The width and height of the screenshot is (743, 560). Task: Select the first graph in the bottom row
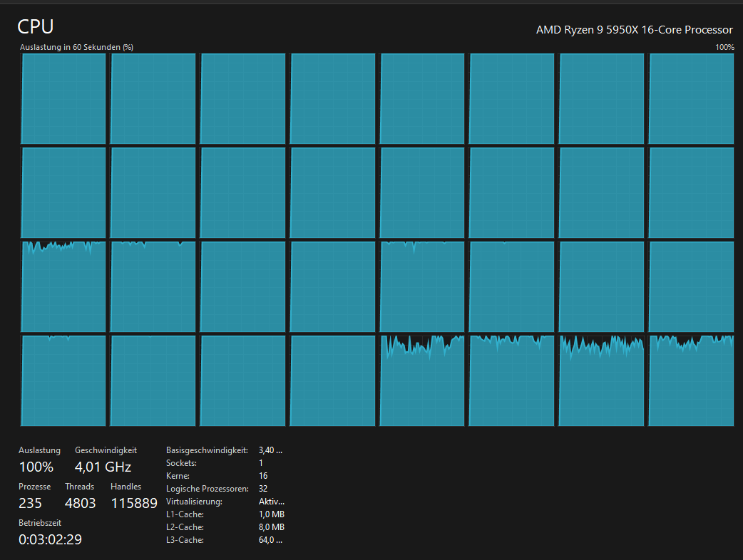click(63, 380)
